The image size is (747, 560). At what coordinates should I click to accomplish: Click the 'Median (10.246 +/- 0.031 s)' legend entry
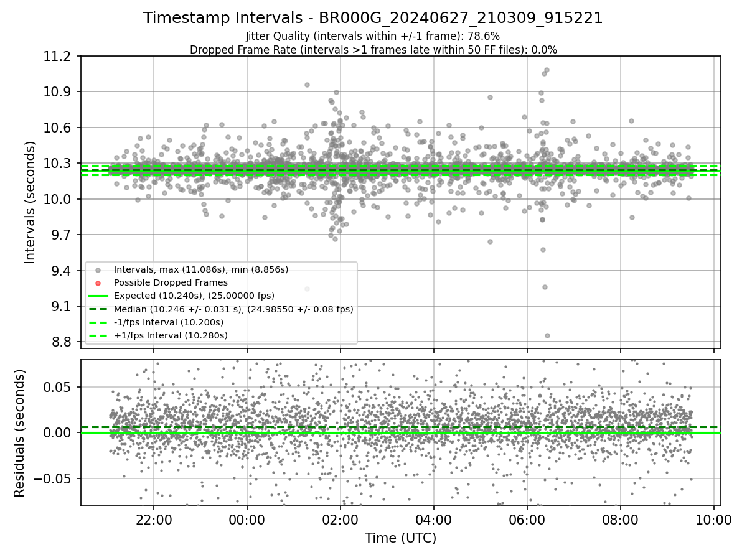coord(233,309)
